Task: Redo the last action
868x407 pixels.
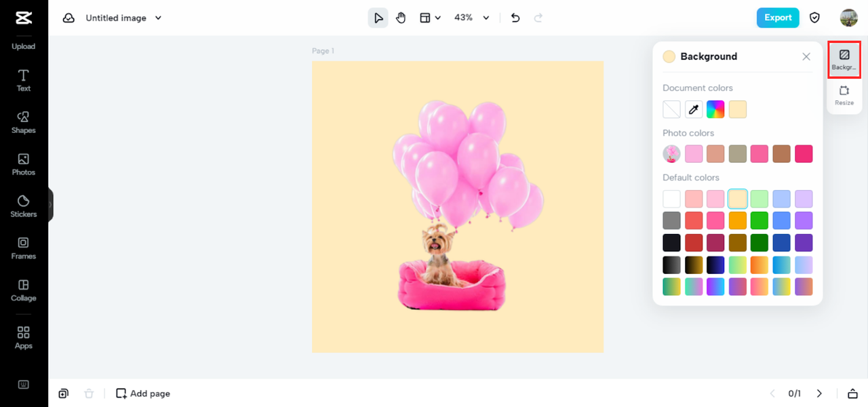Action: click(538, 18)
